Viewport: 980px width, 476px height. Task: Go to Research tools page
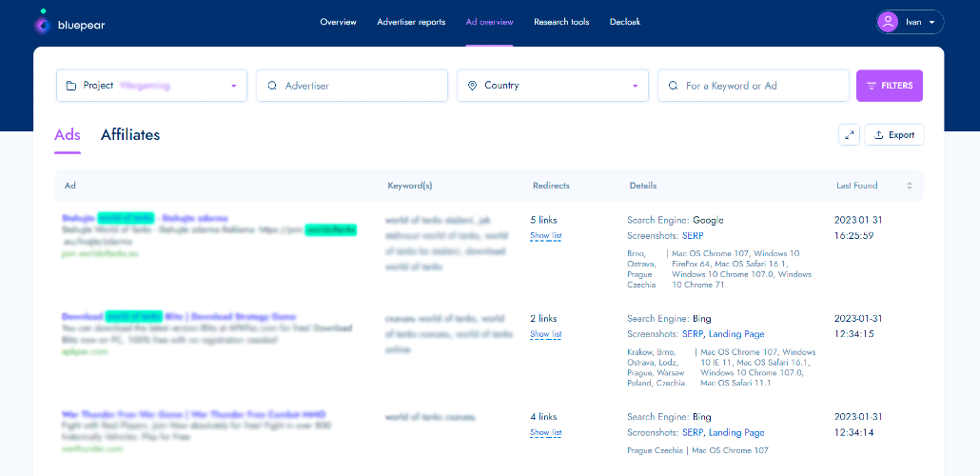click(561, 22)
